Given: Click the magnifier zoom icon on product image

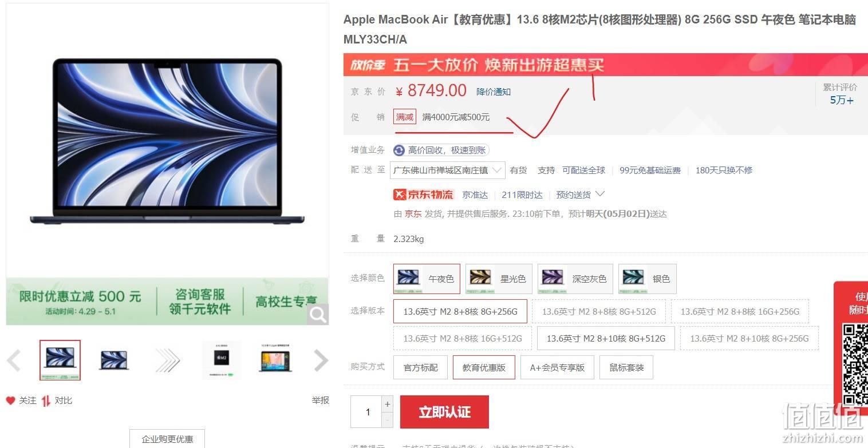Looking at the screenshot, I should click(x=318, y=314).
